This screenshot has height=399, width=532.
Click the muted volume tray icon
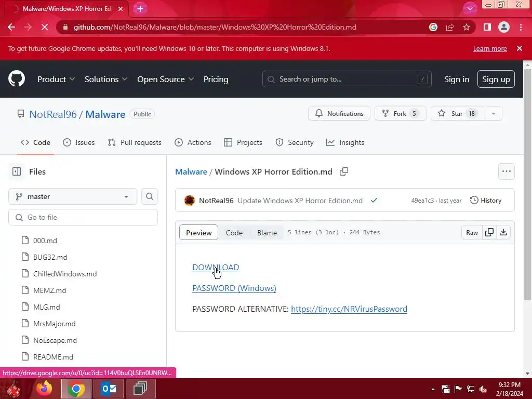pyautogui.click(x=483, y=389)
